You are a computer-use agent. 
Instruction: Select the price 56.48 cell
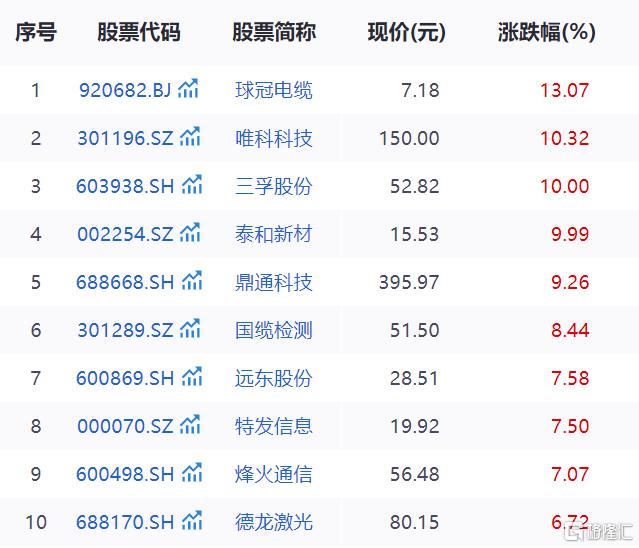tap(415, 474)
